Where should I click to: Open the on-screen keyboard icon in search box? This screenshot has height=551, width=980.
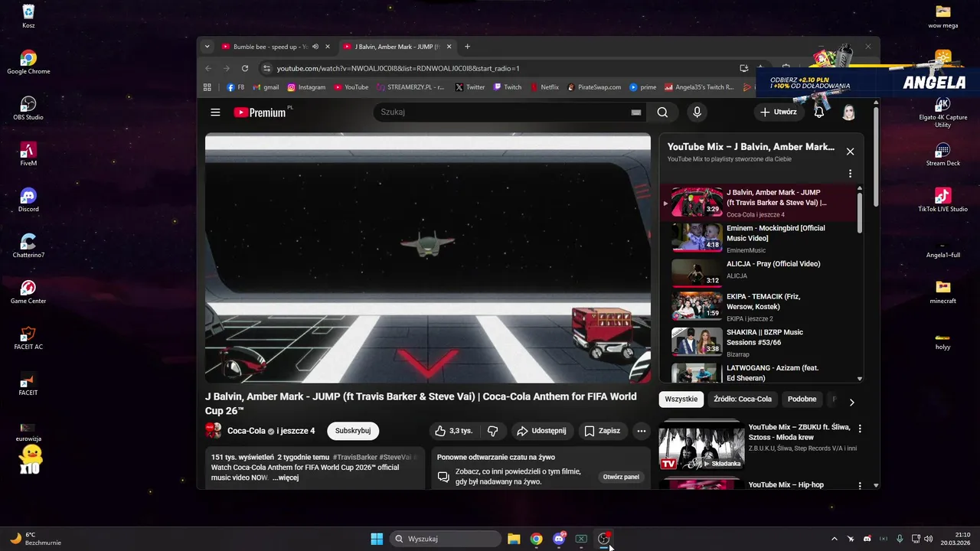[x=635, y=112]
